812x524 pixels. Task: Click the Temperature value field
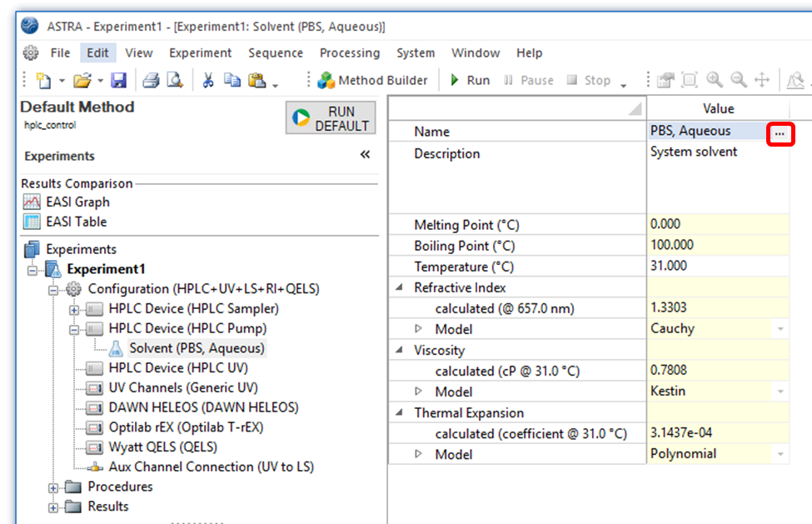716,267
